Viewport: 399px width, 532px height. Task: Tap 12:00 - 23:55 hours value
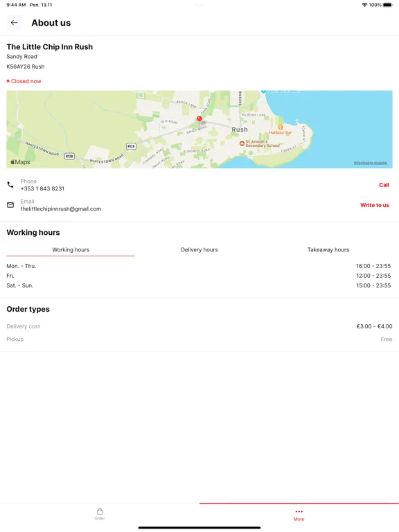click(x=373, y=276)
